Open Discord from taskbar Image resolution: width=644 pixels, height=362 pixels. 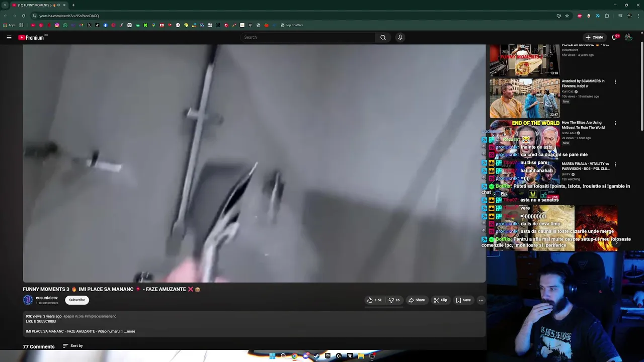305,356
